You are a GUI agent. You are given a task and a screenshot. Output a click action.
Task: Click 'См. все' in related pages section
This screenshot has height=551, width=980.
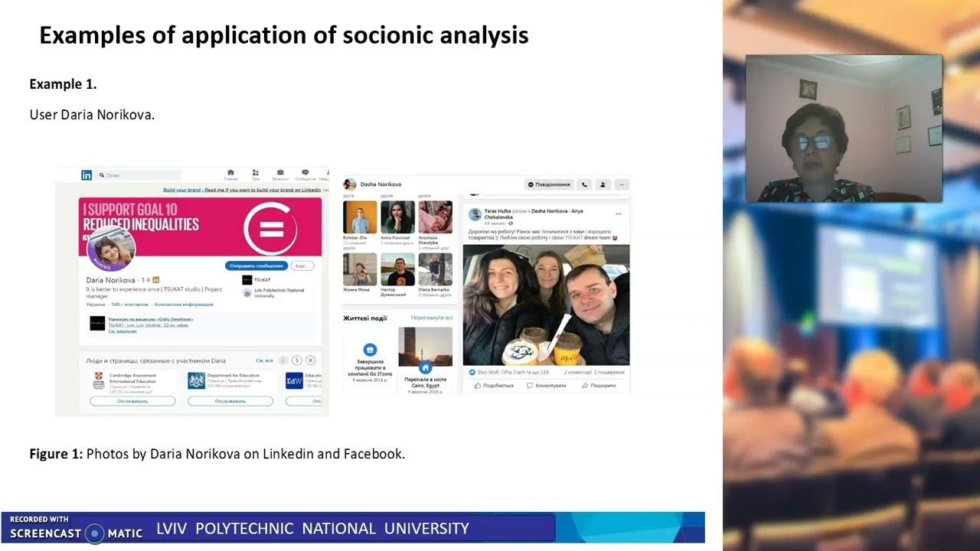point(264,360)
